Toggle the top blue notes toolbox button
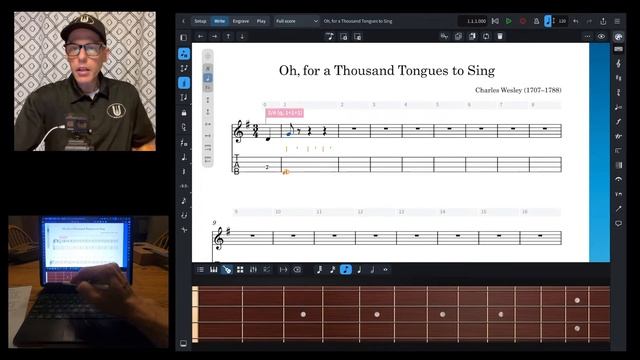640x360 pixels. [184, 53]
